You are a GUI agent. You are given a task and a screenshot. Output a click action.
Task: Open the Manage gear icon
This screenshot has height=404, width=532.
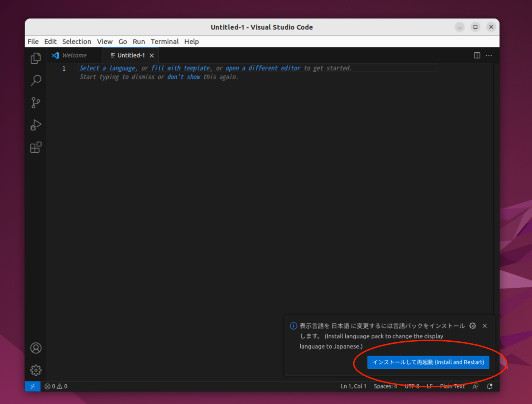click(x=36, y=370)
